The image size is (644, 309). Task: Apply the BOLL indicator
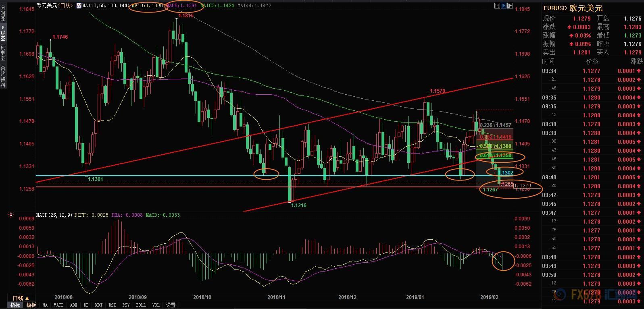tap(141, 305)
